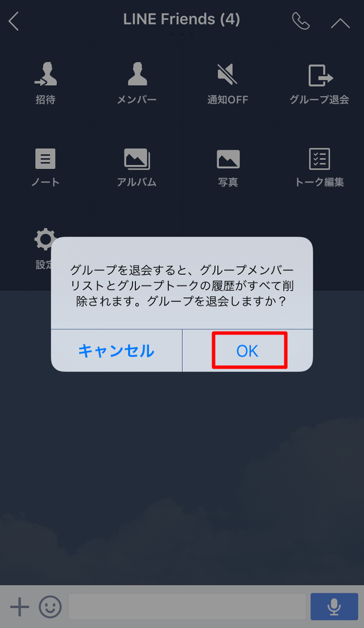Confirm leaving group with OK

[248, 351]
